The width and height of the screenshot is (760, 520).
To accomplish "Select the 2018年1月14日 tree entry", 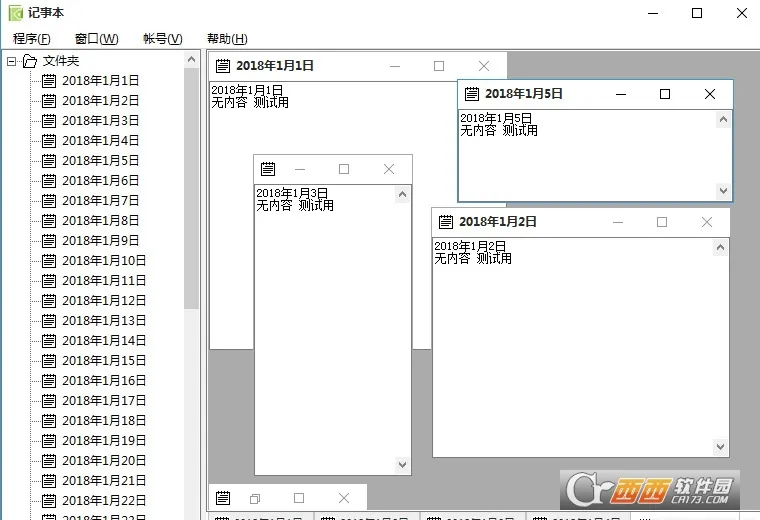I will pyautogui.click(x=104, y=341).
